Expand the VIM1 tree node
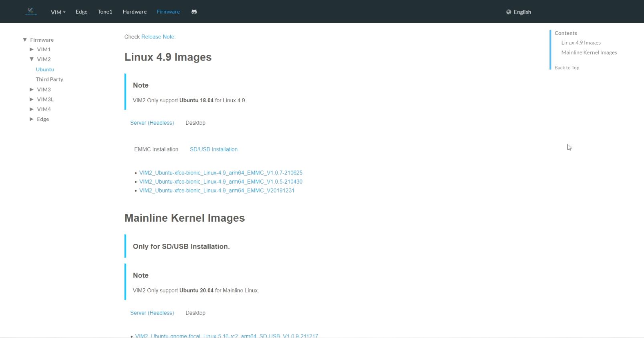This screenshot has height=338, width=644. tap(32, 49)
